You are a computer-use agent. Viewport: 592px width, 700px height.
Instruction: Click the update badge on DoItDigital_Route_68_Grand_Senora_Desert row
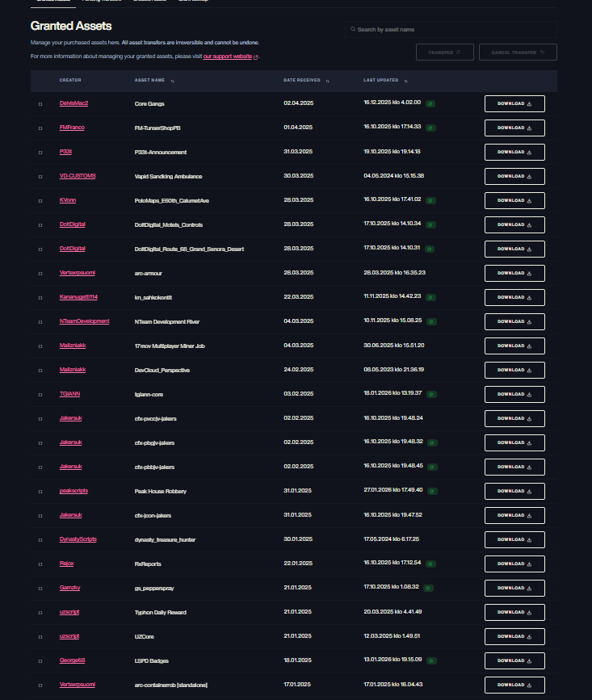[x=430, y=249]
